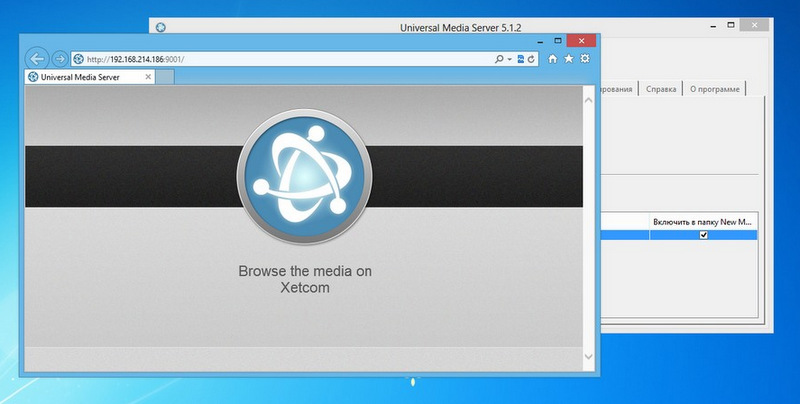Click the browser forward arrow button

60,59
